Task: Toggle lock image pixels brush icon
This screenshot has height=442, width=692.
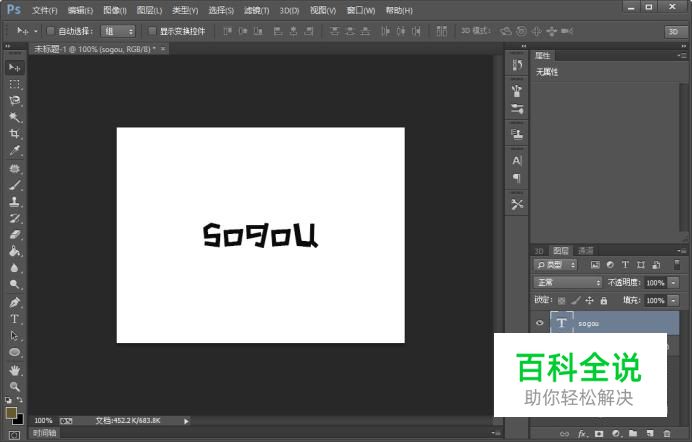Action: [575, 301]
